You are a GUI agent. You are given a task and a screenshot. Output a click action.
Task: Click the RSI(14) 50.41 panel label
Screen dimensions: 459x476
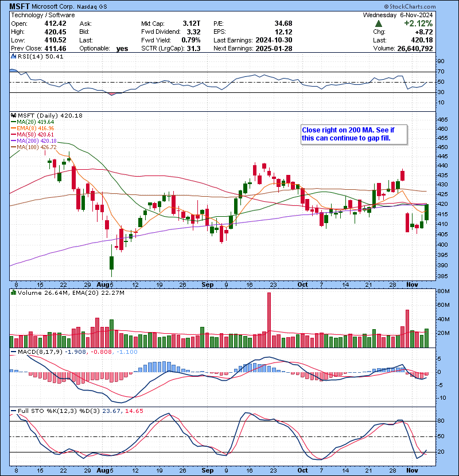click(40, 56)
